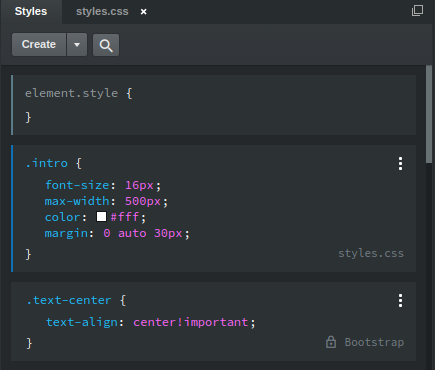435x370 pixels.
Task: Switch to the styles.css tab
Action: coord(102,11)
